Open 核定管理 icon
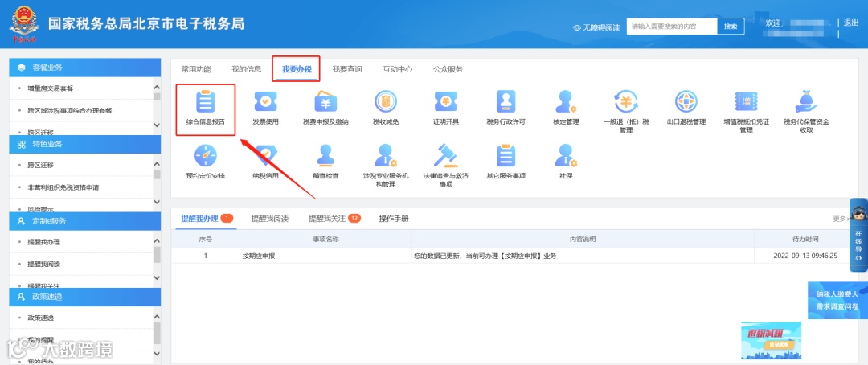The width and height of the screenshot is (868, 365). [x=566, y=101]
